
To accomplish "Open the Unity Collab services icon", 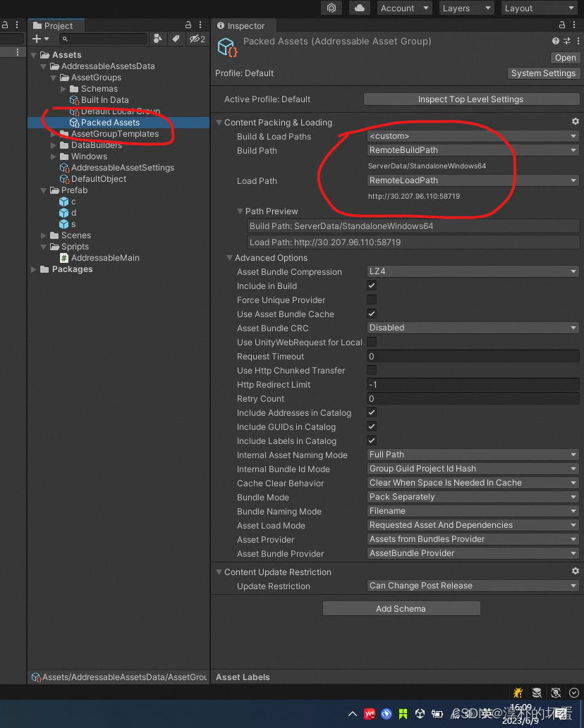I will pyautogui.click(x=331, y=8).
